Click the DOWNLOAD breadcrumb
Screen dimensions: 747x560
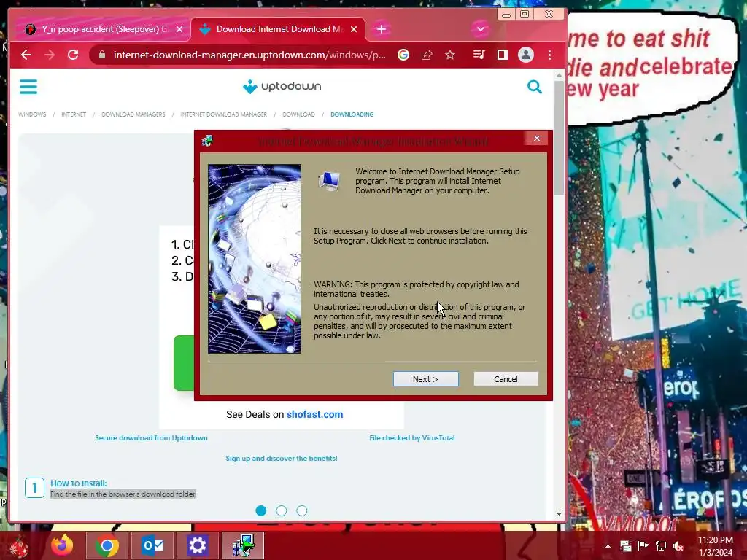298,114
